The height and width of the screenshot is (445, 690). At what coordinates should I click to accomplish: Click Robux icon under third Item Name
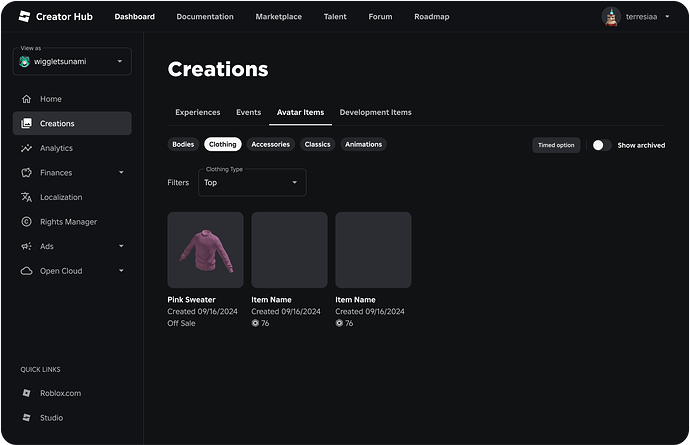[339, 323]
